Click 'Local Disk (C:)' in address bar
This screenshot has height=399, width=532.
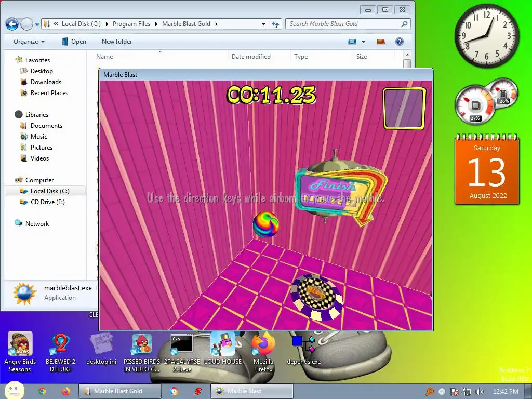pyautogui.click(x=81, y=24)
